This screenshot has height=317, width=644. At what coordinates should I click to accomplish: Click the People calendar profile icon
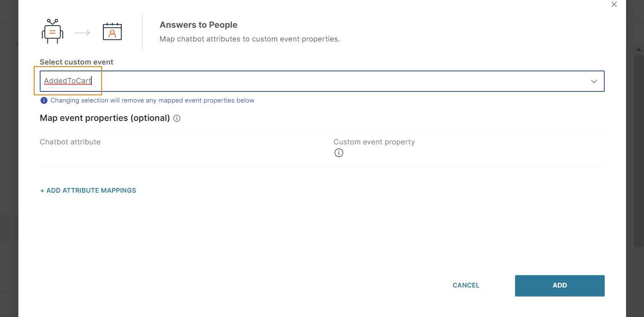coord(112,32)
